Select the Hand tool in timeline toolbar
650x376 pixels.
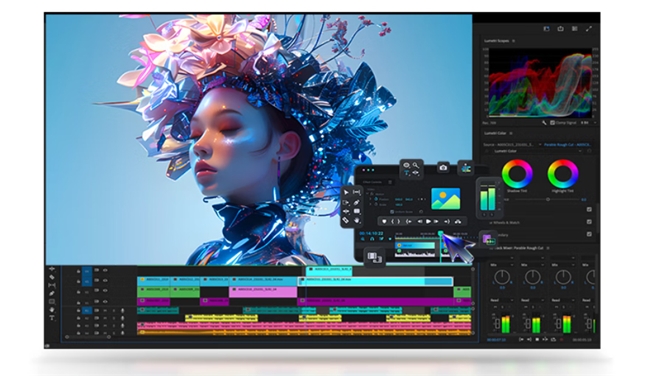pyautogui.click(x=52, y=310)
